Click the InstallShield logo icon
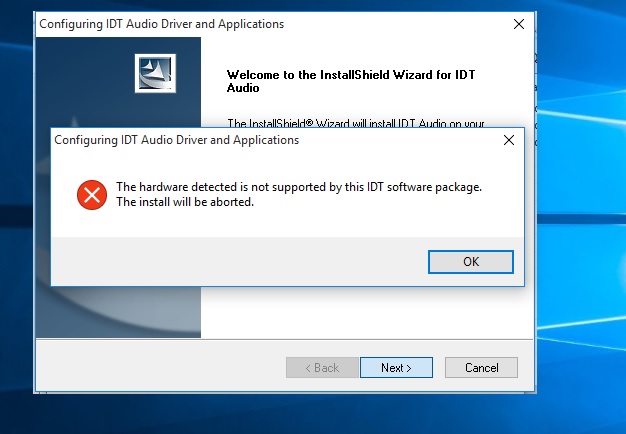Screen dimensions: 626x434 155,73
